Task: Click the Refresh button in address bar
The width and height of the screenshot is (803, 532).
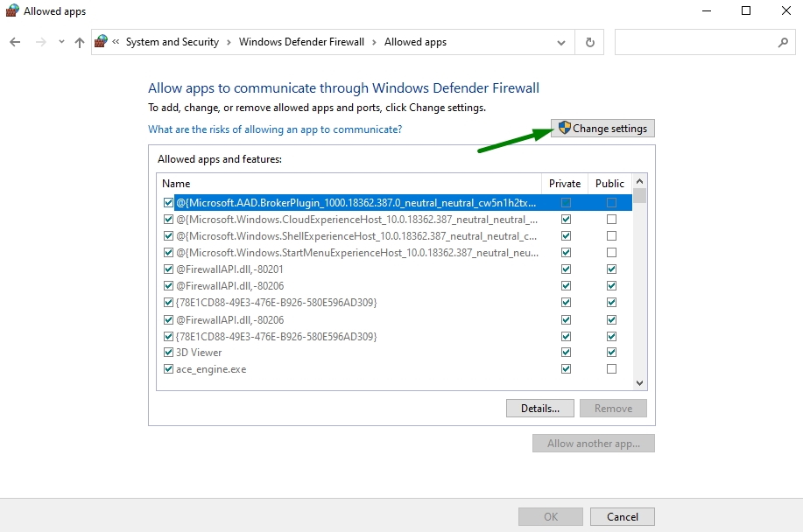Action: point(589,42)
